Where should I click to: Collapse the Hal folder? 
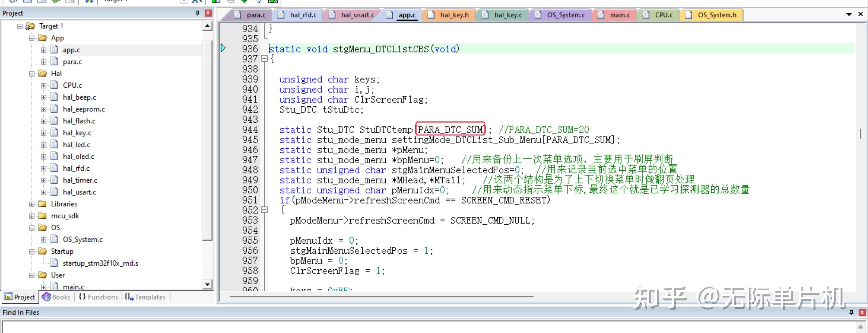click(32, 74)
